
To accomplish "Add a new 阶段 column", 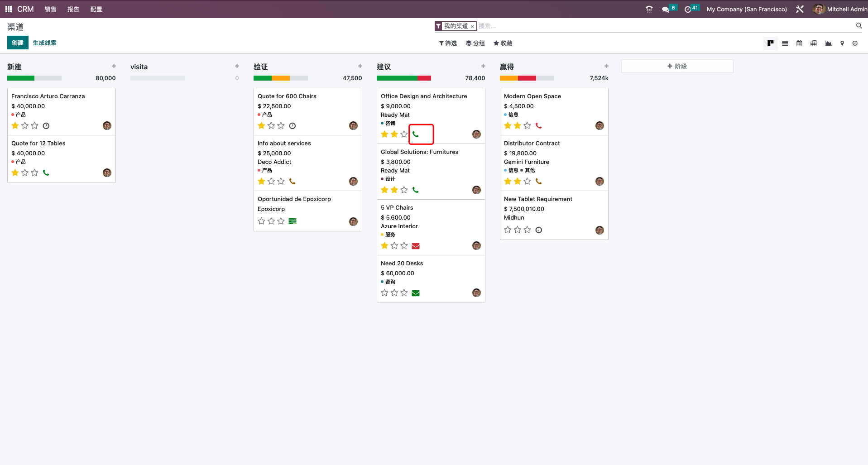I will [x=677, y=66].
